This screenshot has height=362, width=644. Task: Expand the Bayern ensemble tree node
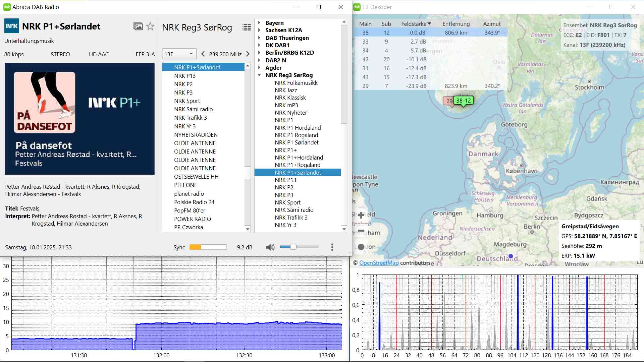(x=259, y=23)
